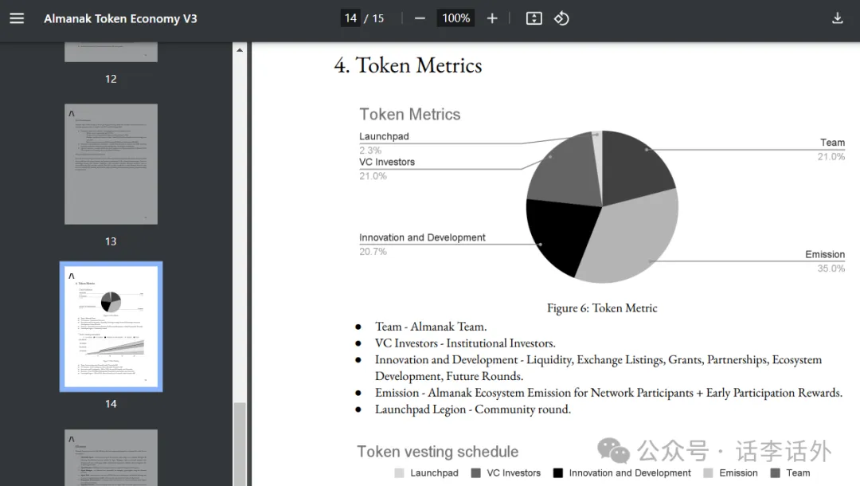860x486 pixels.
Task: Click the 'Token vesting schedule' heading
Action: click(438, 451)
